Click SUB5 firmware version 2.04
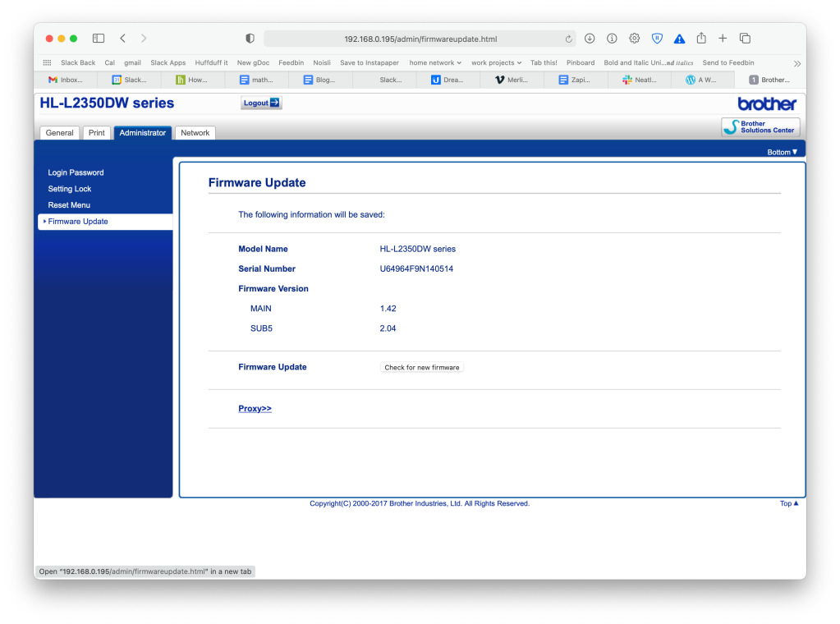Viewport: 840px width, 624px height. tap(388, 328)
